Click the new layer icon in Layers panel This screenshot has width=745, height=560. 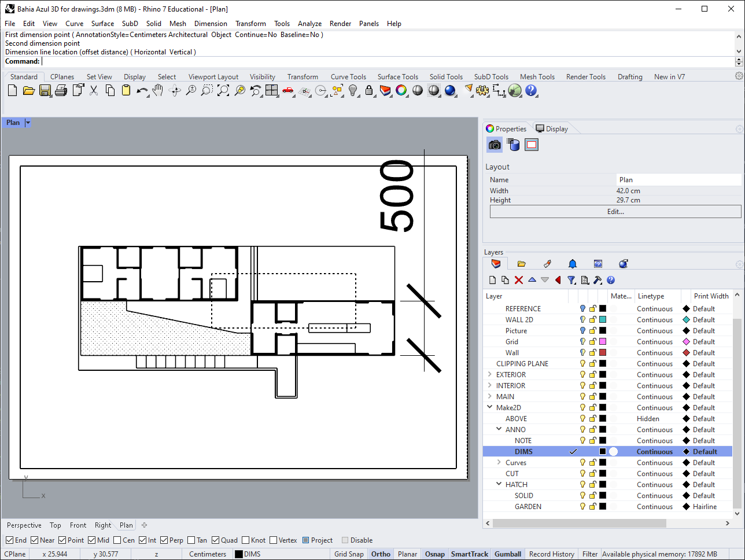click(x=492, y=280)
